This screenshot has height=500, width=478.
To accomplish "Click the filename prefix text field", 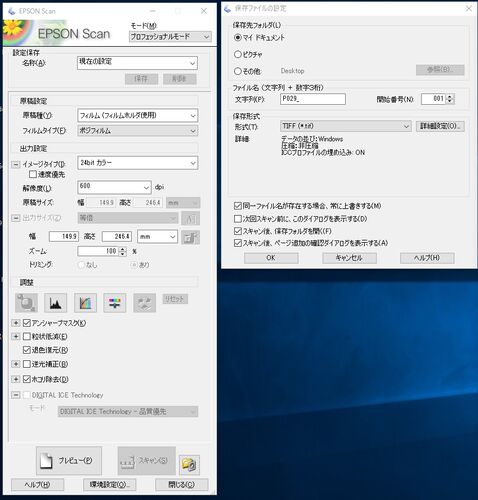I will pyautogui.click(x=313, y=99).
